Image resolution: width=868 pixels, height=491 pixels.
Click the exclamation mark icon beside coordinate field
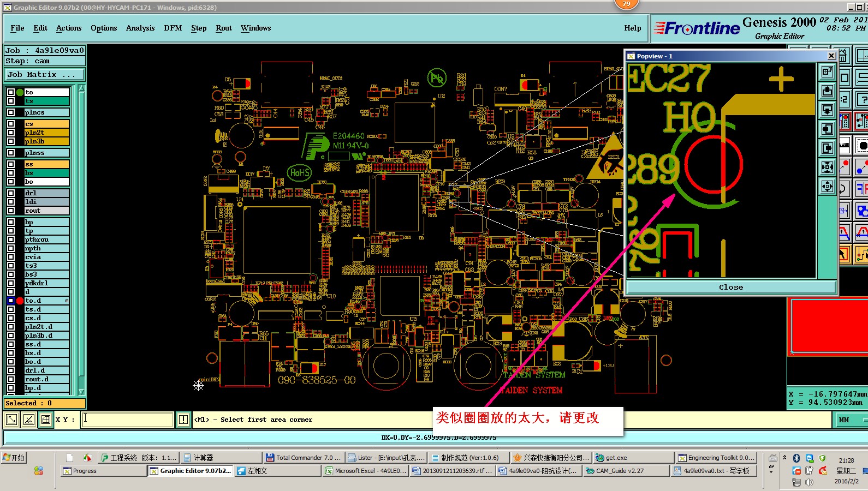(x=183, y=420)
